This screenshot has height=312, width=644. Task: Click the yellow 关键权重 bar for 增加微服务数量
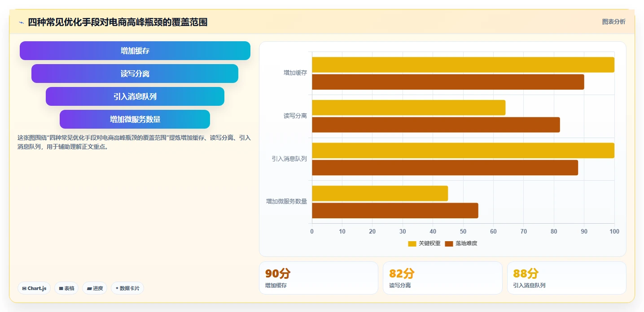click(380, 193)
